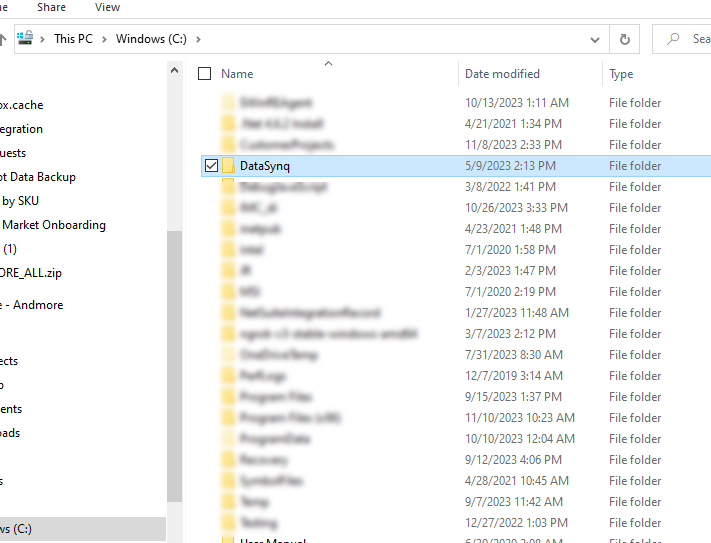Click the This PC breadcrumb
Viewport: 711px width, 543px height.
pos(73,39)
